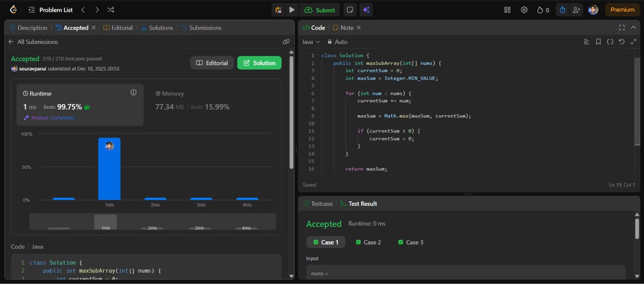Switch to the Description tab
Viewport: 644px width, 284px height.
coord(29,27)
